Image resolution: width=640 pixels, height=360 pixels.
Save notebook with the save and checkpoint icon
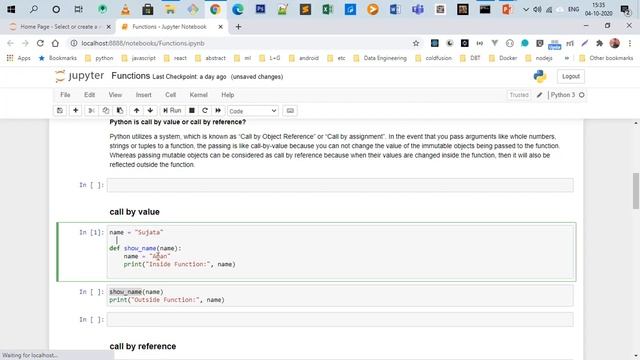point(60,111)
